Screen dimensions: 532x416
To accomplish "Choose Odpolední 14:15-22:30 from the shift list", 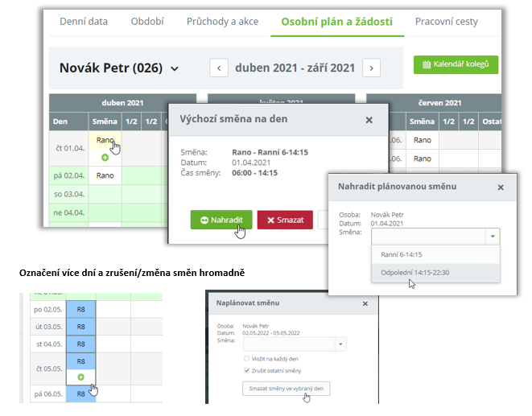I will click(x=435, y=273).
